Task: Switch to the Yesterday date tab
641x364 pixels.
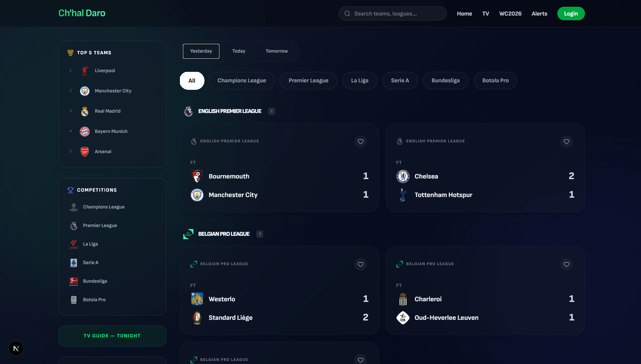Action: click(201, 51)
